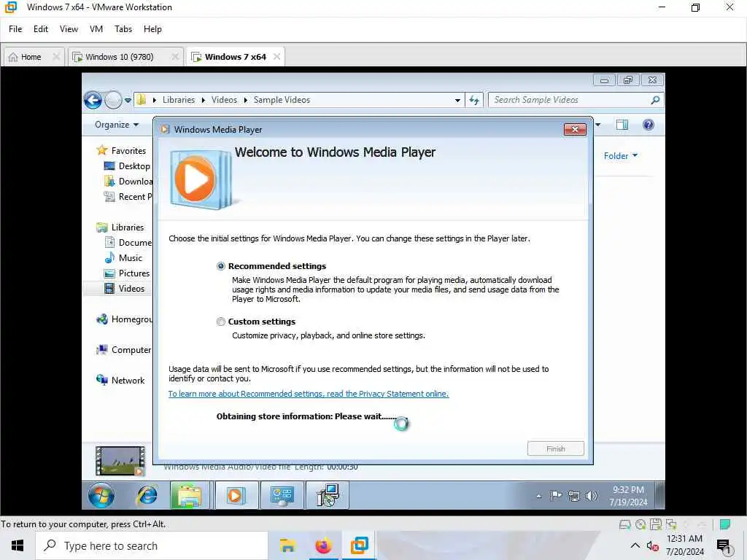Open the VMware Tabs menu

tap(123, 29)
